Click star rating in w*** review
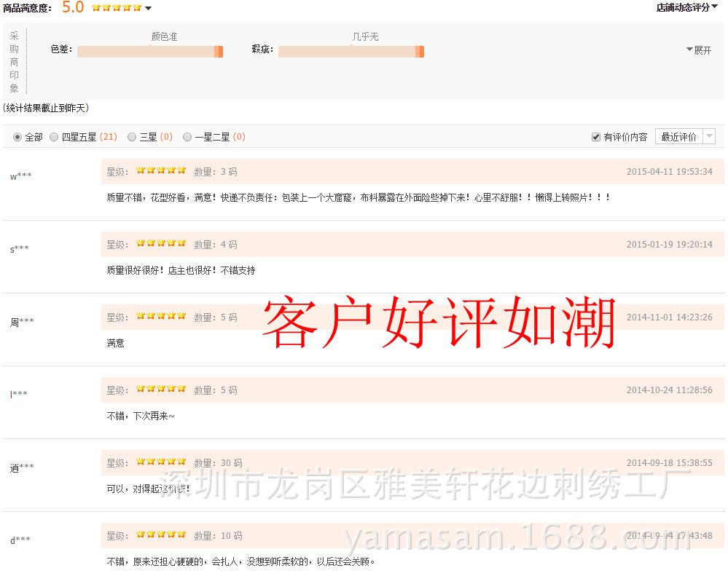Viewport: 728px width, 584px height. point(161,171)
